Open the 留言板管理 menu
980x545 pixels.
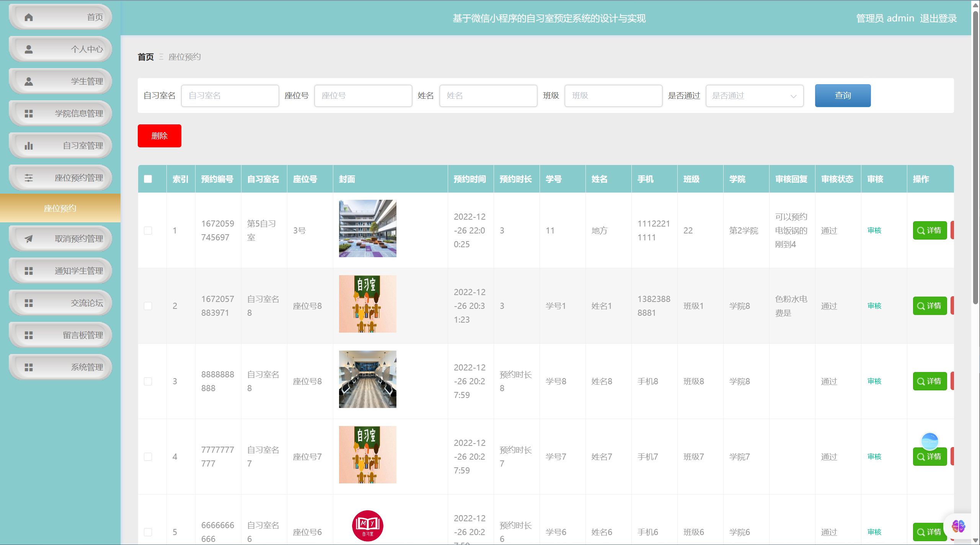click(x=60, y=335)
